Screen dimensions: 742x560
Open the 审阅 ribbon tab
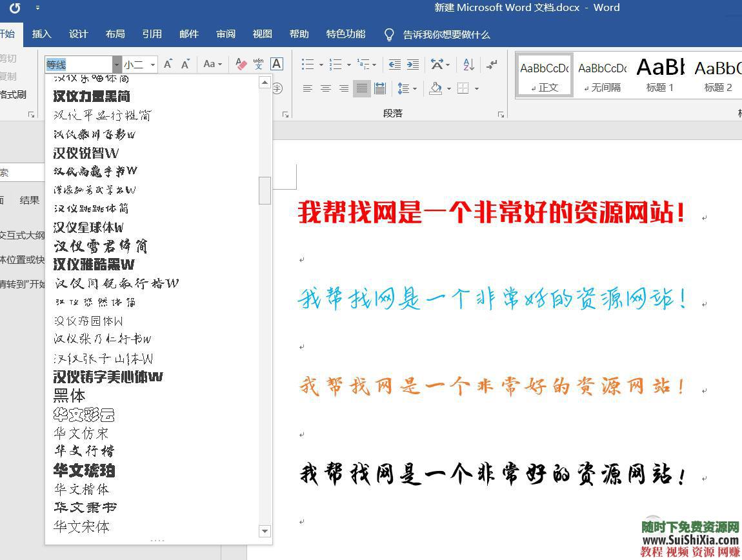click(x=225, y=34)
